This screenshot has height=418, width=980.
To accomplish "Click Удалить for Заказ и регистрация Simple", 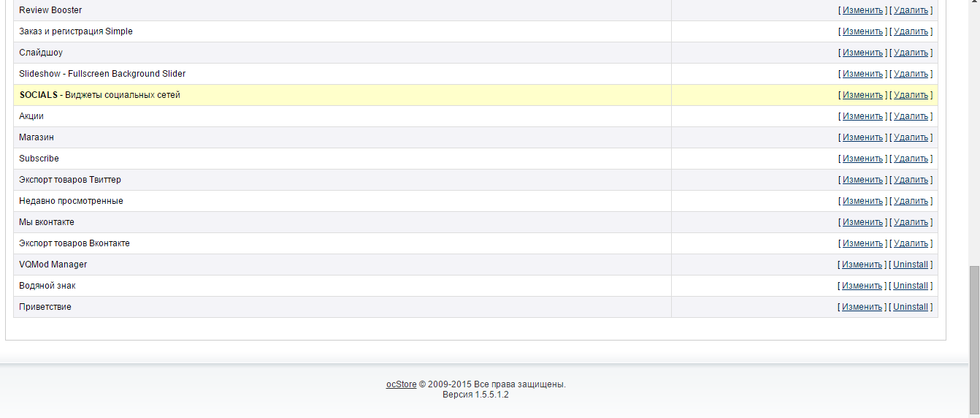I will (x=911, y=31).
